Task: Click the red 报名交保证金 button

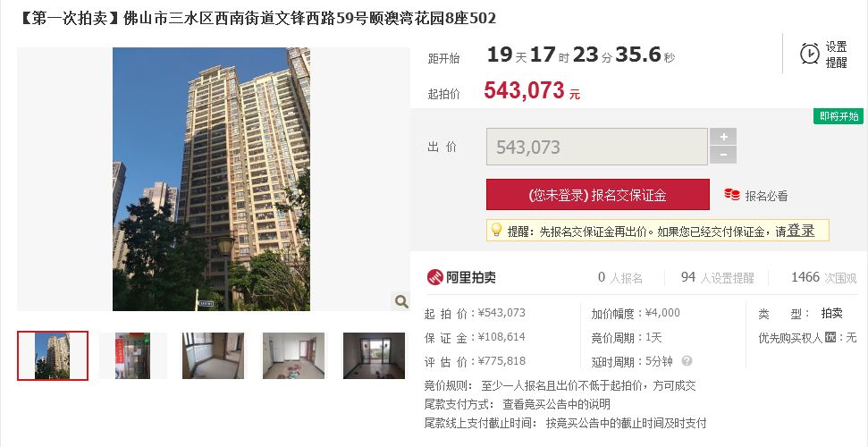Action: coord(597,194)
